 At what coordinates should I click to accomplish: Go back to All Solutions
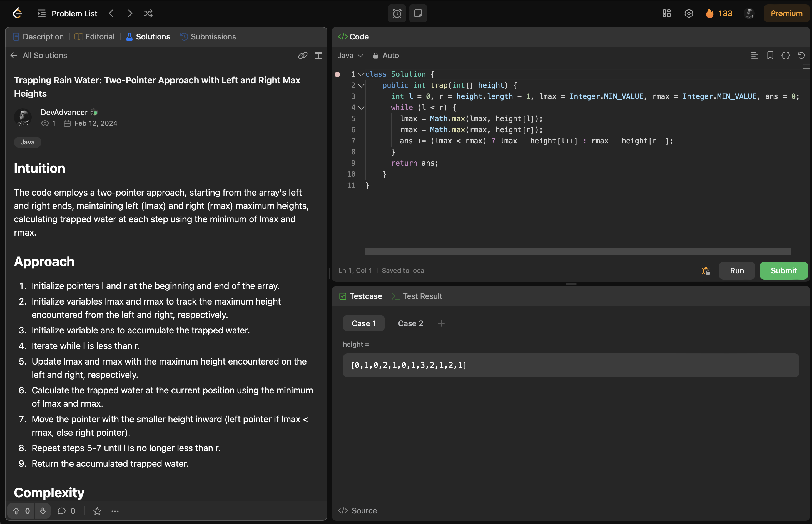pyautogui.click(x=38, y=55)
